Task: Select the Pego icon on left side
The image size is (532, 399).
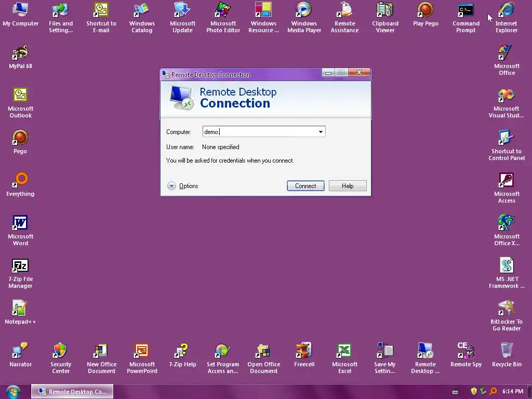Action: (x=20, y=142)
